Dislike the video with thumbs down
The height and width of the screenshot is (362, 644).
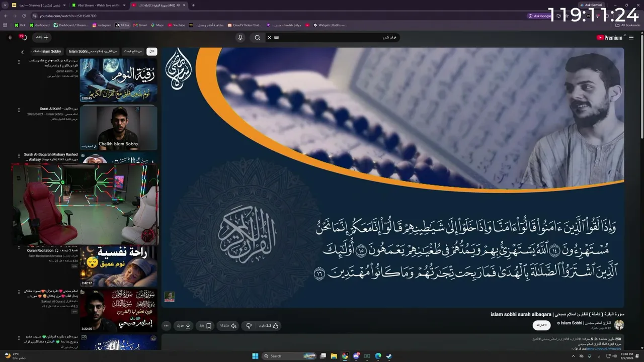pos(249,326)
